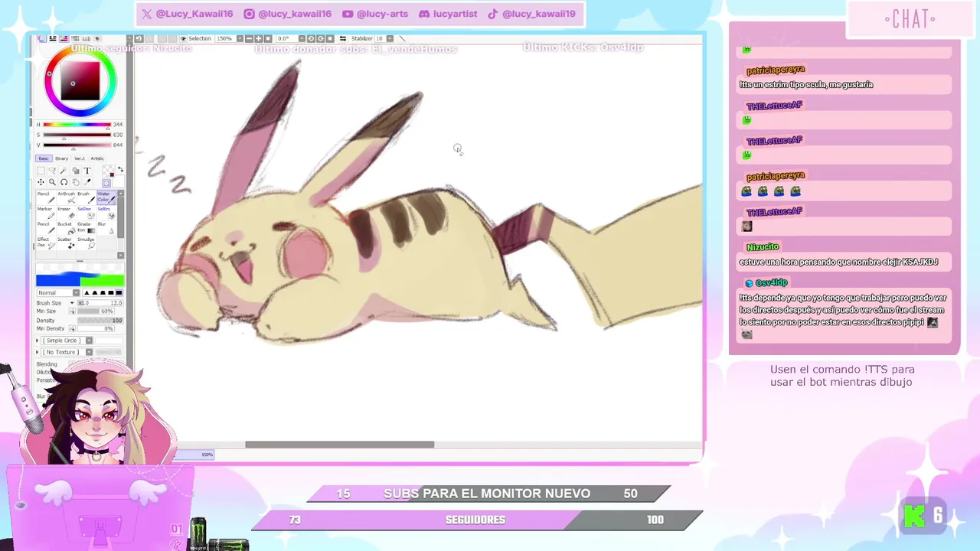Click the saturation-value color square
Image resolution: width=980 pixels, height=551 pixels.
80,81
